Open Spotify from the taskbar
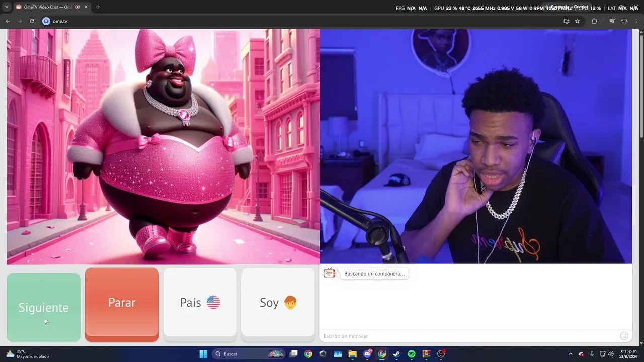 (x=412, y=354)
